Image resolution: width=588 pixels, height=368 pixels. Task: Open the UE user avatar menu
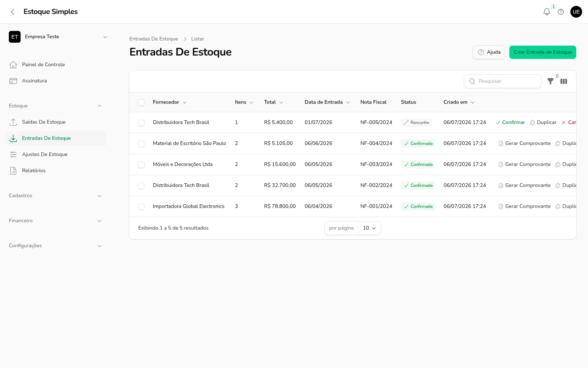click(576, 12)
